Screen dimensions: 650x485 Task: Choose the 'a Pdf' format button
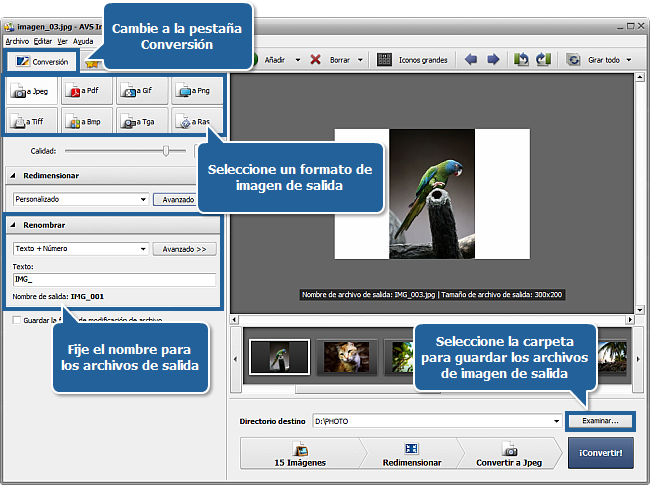(87, 92)
